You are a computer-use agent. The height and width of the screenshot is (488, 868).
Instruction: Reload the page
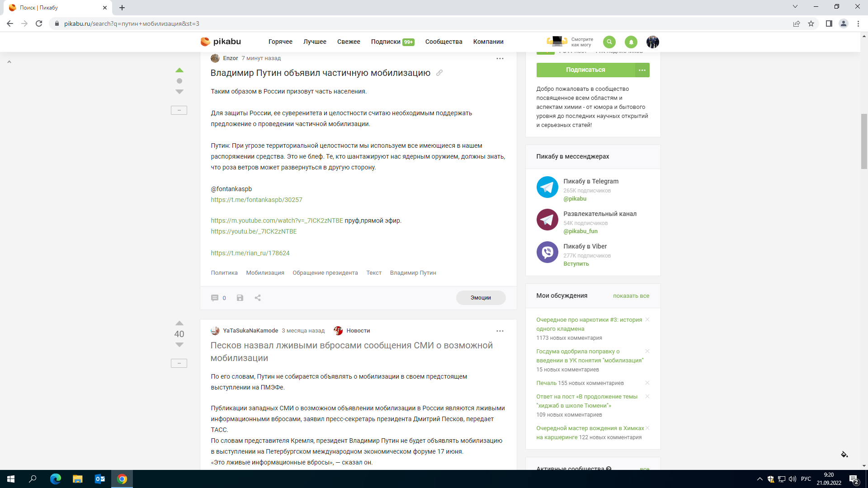coord(39,23)
